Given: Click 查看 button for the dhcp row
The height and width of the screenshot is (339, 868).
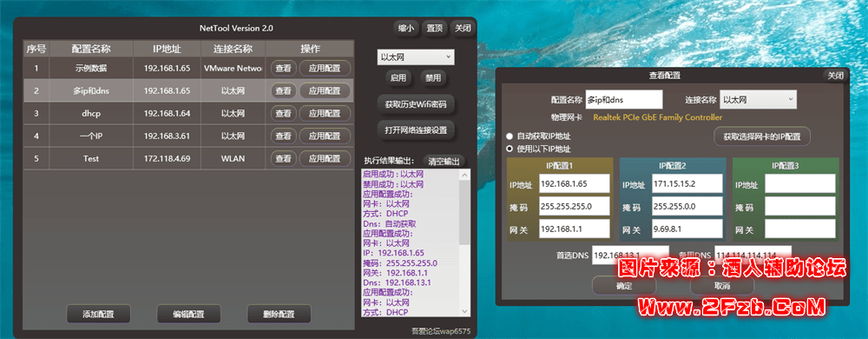Looking at the screenshot, I should coord(283,113).
